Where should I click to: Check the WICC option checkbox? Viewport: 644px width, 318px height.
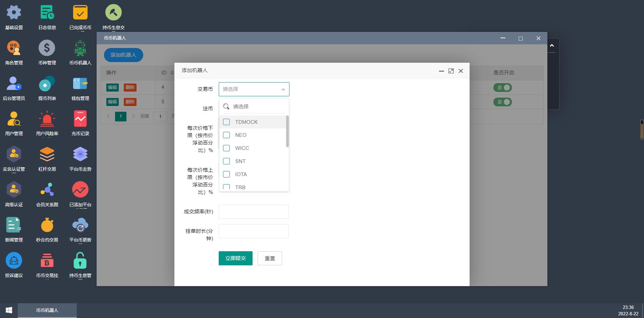click(226, 148)
